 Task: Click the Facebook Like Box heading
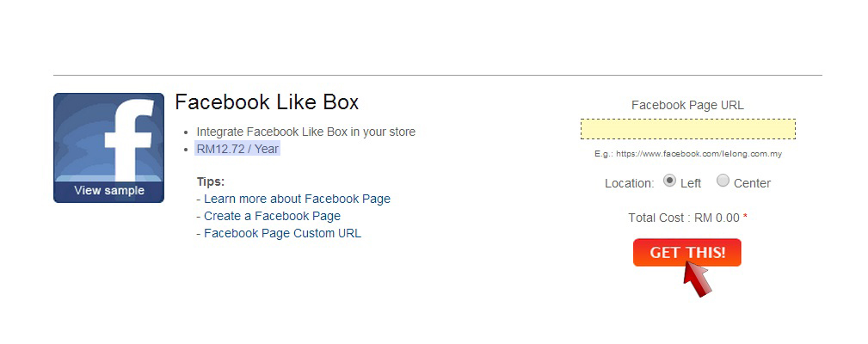[267, 102]
